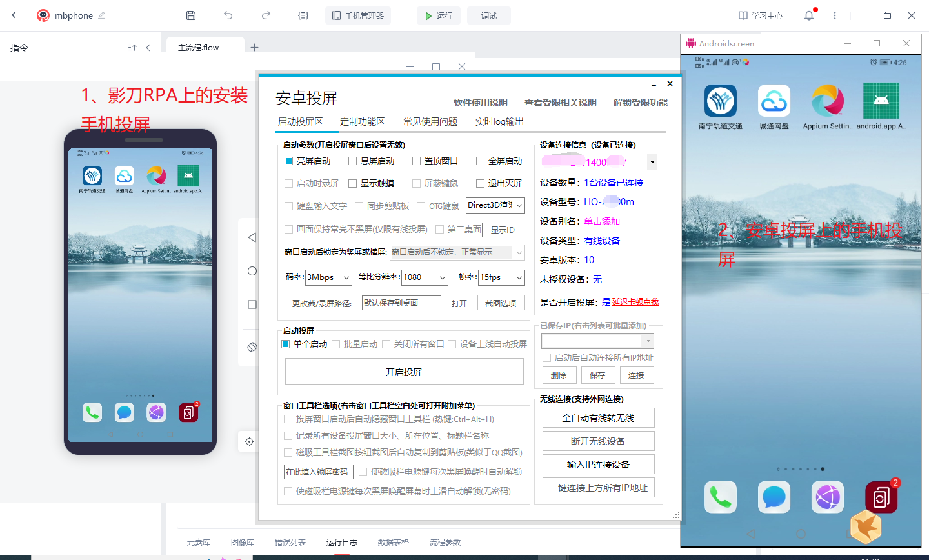Edit the mbphone name pencil icon
This screenshot has width=929, height=560.
102,15
